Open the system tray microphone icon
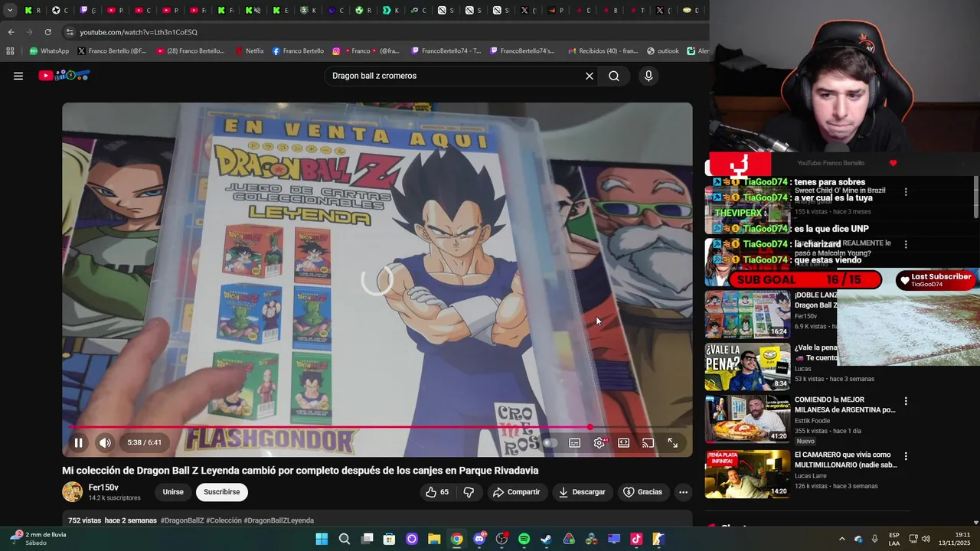This screenshot has height=551, width=980. (874, 539)
